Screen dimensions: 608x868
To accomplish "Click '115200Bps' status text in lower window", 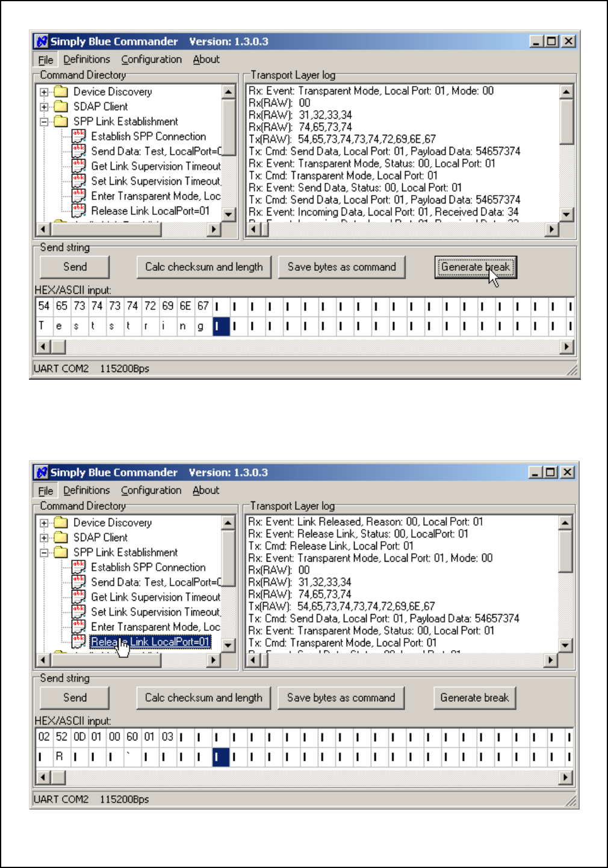I will [124, 799].
